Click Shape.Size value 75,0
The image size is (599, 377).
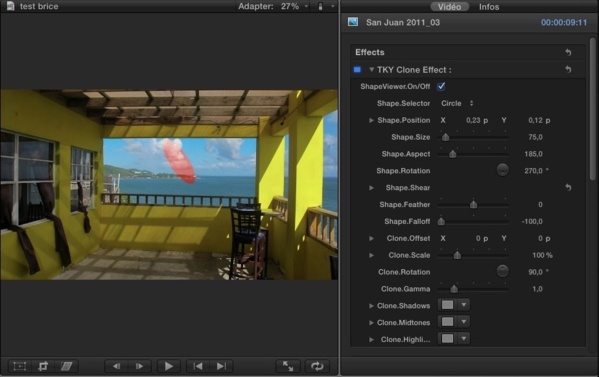(535, 137)
